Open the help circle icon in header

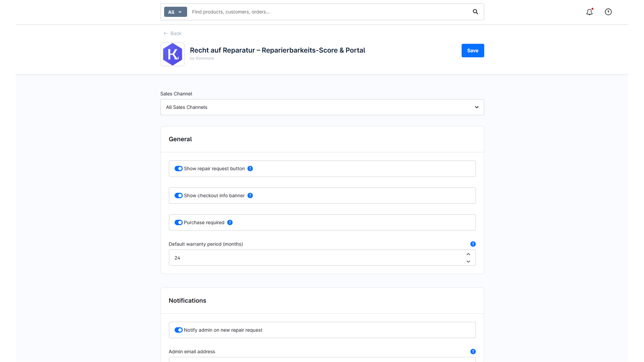pyautogui.click(x=608, y=12)
